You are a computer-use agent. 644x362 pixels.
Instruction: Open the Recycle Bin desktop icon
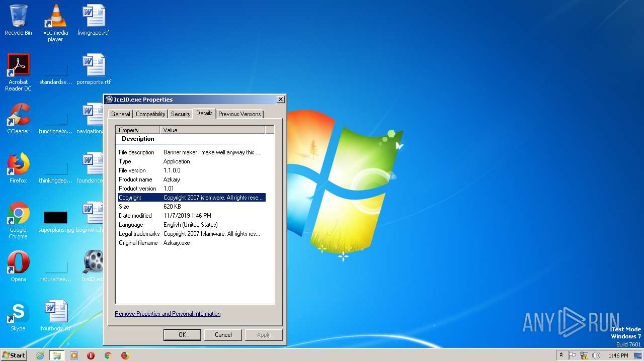click(x=18, y=20)
